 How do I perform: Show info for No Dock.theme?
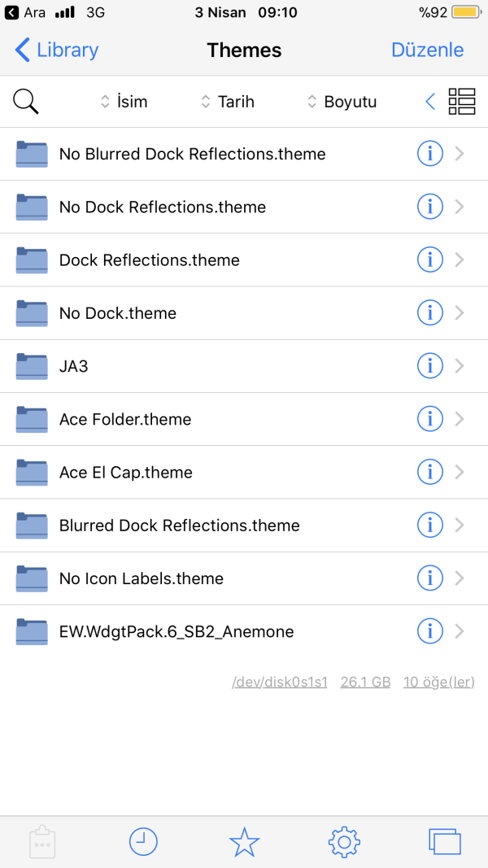tap(429, 313)
